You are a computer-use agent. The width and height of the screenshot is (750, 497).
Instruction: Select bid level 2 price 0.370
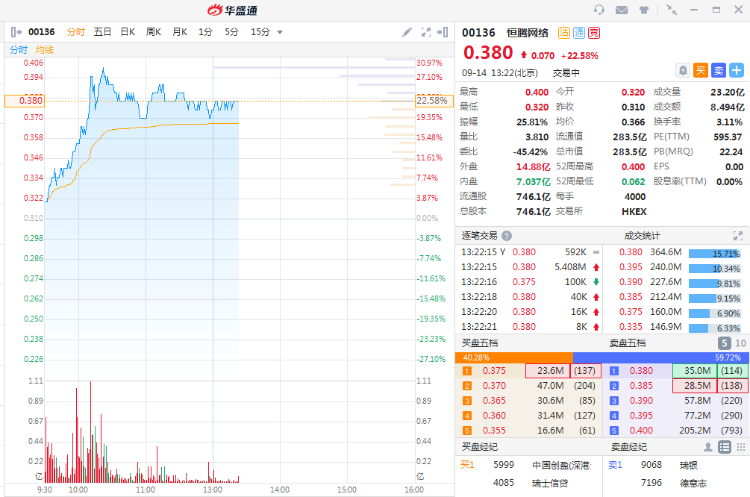(x=494, y=386)
